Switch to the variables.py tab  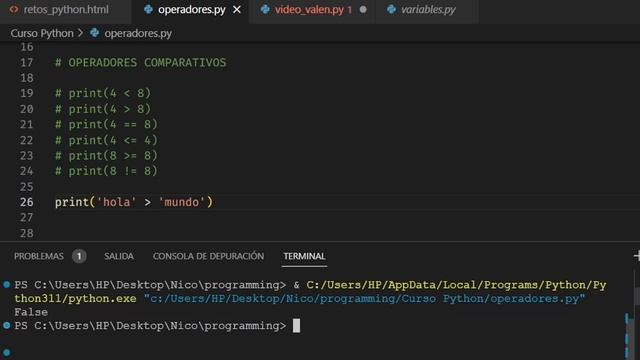pyautogui.click(x=428, y=10)
